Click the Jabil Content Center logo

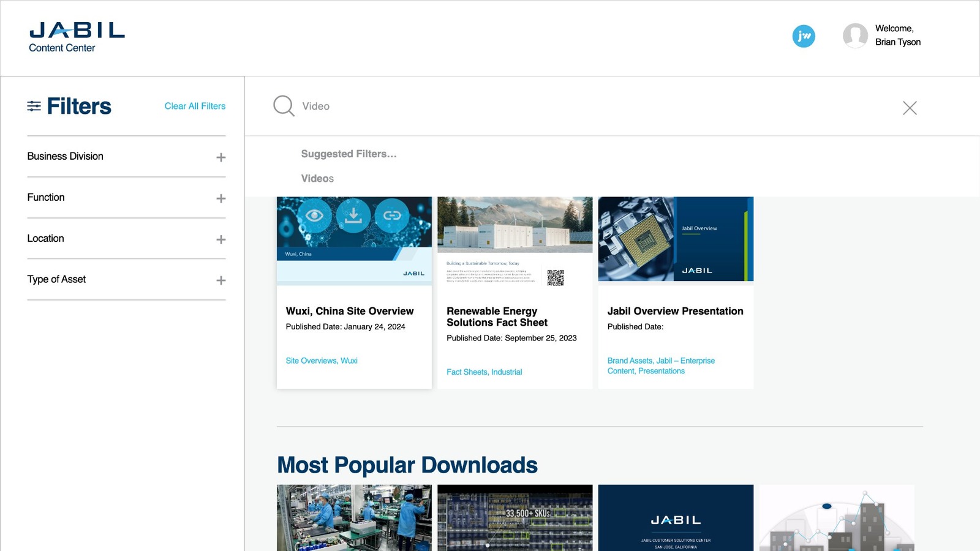[x=76, y=36]
